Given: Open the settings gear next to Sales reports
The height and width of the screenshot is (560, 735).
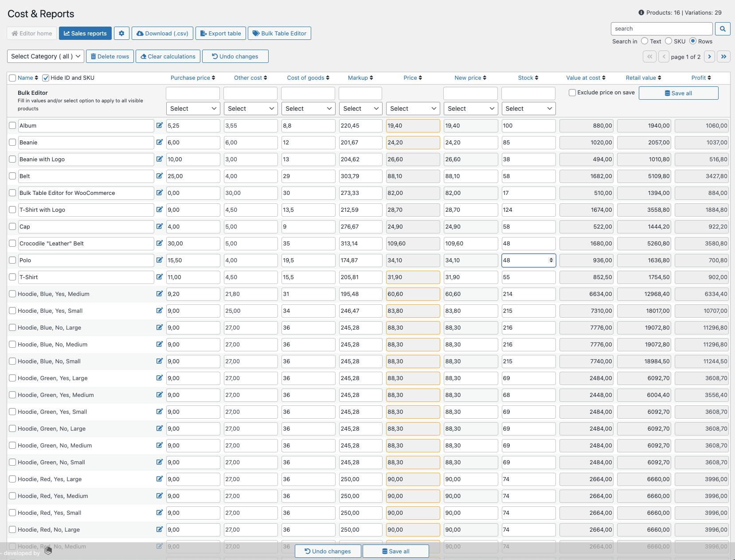Looking at the screenshot, I should pyautogui.click(x=121, y=33).
